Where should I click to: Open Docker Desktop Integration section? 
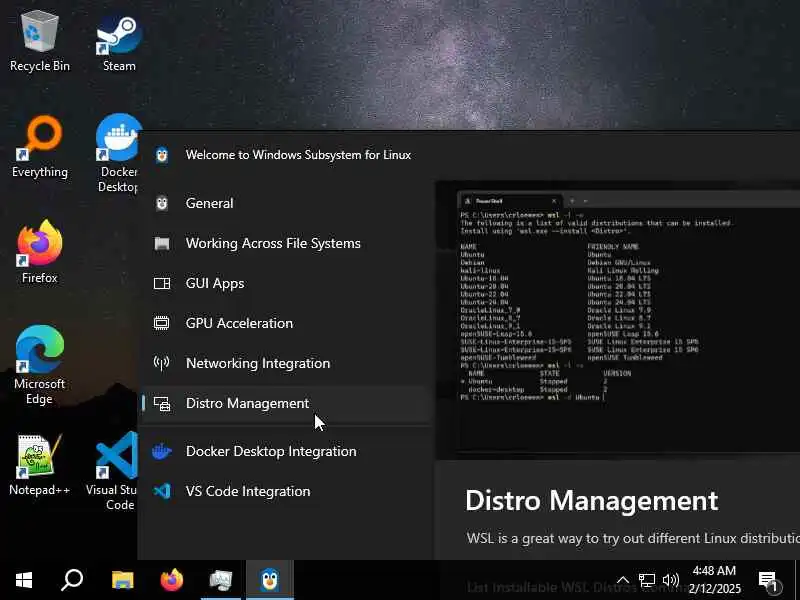(286, 451)
